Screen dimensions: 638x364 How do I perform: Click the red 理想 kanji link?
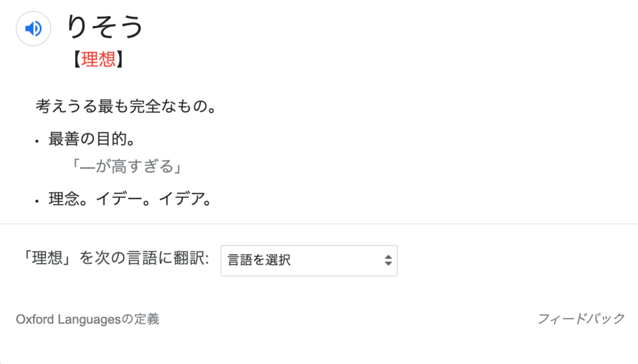[98, 59]
